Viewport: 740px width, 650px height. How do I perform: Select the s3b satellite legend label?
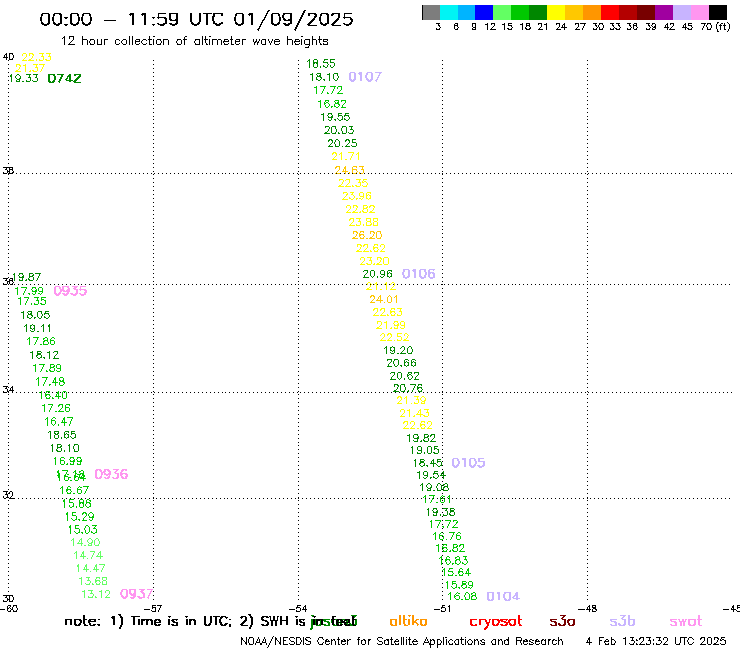(x=622, y=621)
